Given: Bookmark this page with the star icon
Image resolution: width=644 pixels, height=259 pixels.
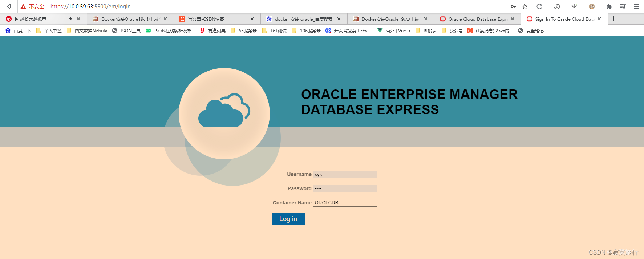Looking at the screenshot, I should (x=525, y=7).
